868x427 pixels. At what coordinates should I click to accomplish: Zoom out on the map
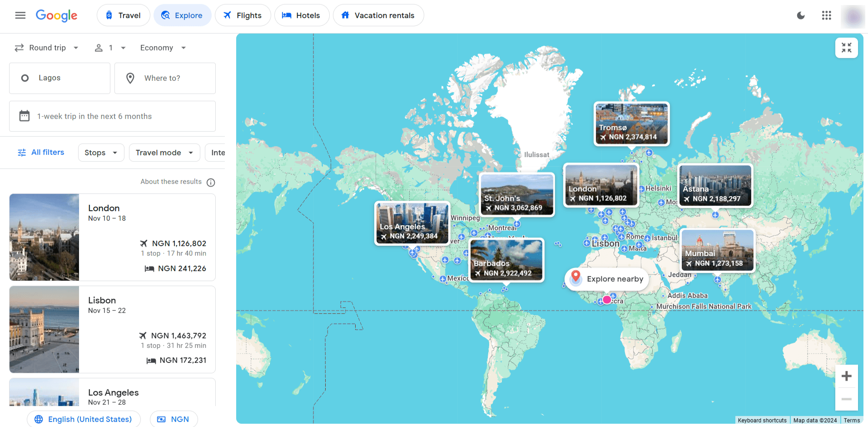(846, 399)
